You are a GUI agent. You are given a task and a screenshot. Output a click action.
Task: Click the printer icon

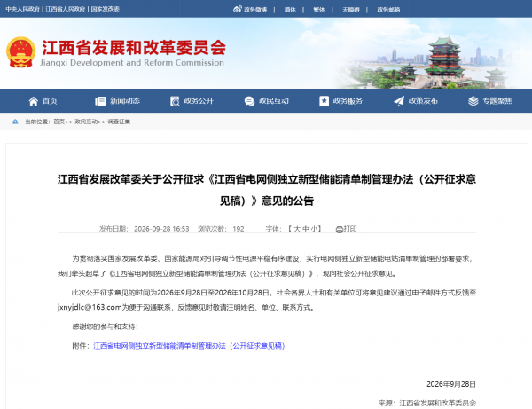click(x=340, y=230)
